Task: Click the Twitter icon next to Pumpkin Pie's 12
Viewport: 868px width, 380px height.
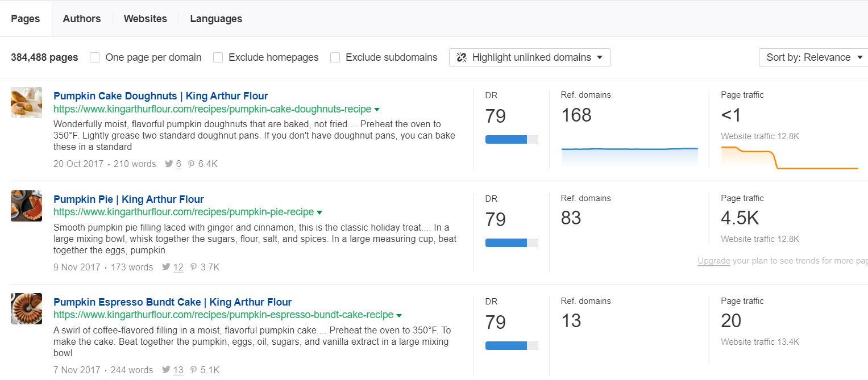Action: click(165, 267)
